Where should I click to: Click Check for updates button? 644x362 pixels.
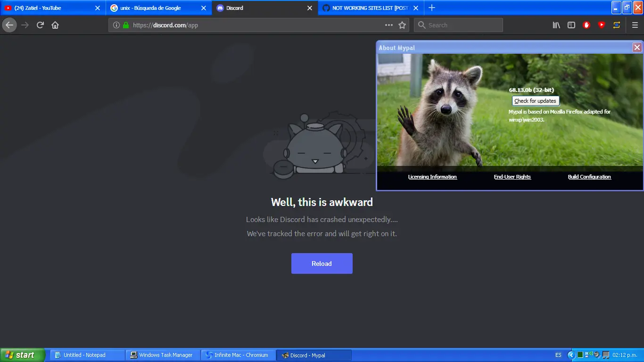tap(536, 101)
